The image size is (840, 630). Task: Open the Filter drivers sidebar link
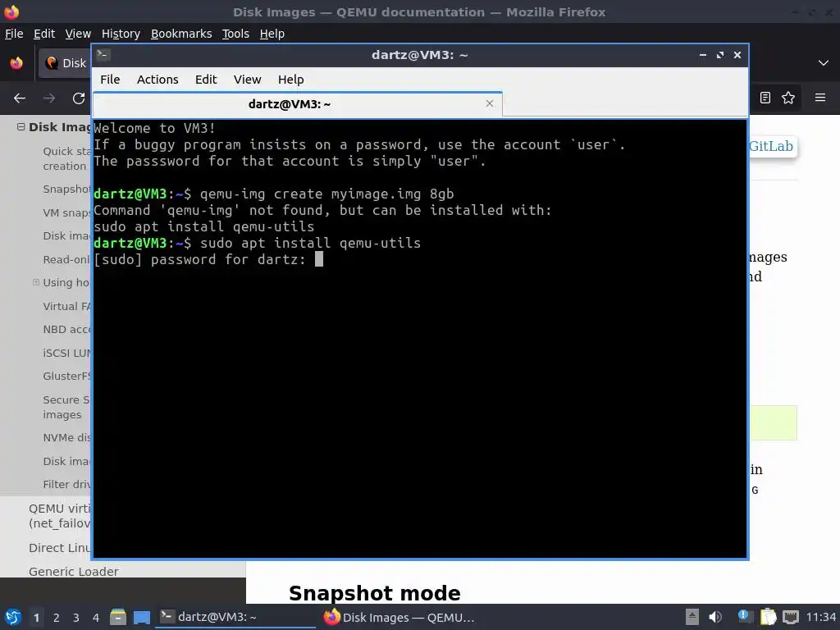click(x=66, y=484)
